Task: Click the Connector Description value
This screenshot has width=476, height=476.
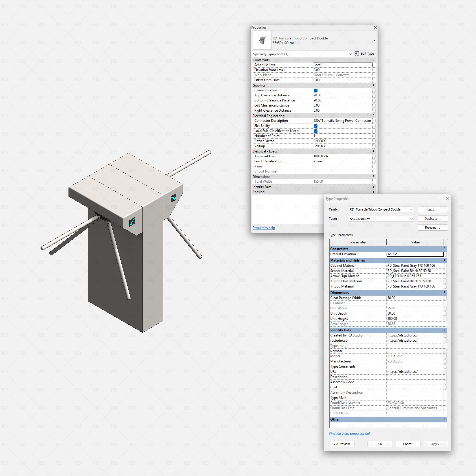Action: coord(342,121)
